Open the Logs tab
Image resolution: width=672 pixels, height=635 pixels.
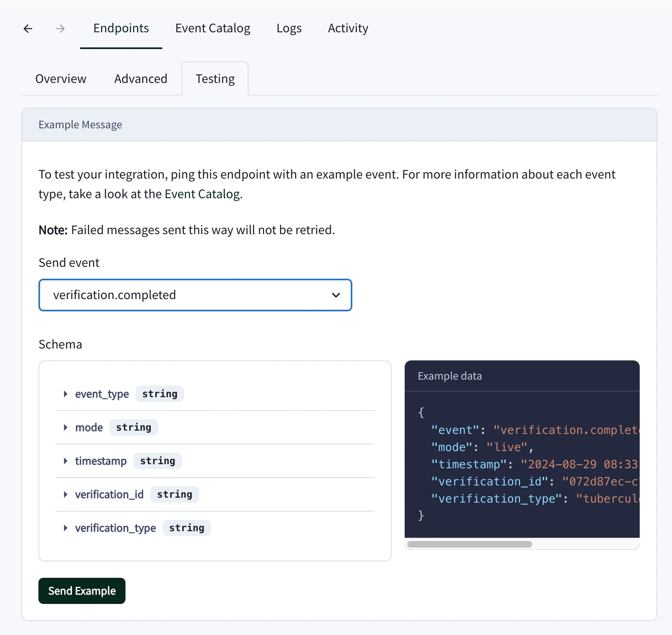pyautogui.click(x=289, y=28)
